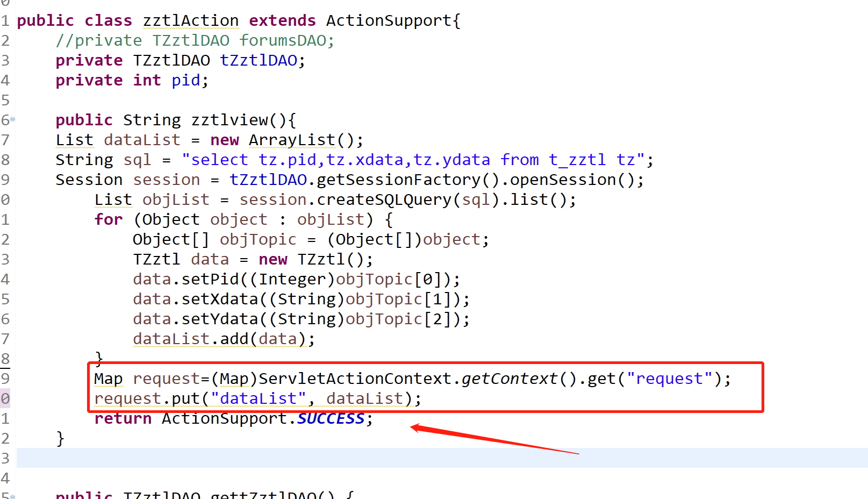This screenshot has width=868, height=499.
Task: Click the setPid method call
Action: [210, 279]
